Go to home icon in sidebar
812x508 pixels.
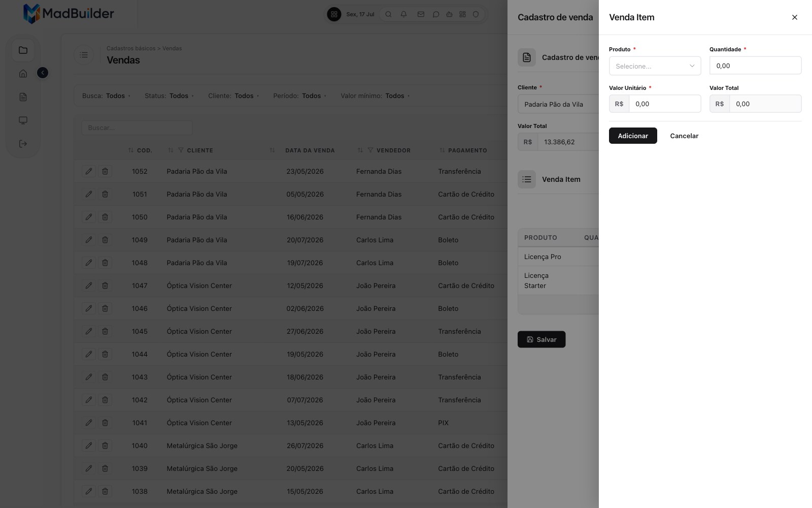23,74
